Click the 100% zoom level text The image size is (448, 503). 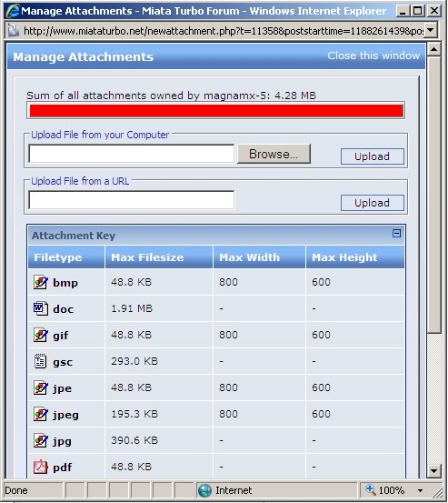pos(392,490)
